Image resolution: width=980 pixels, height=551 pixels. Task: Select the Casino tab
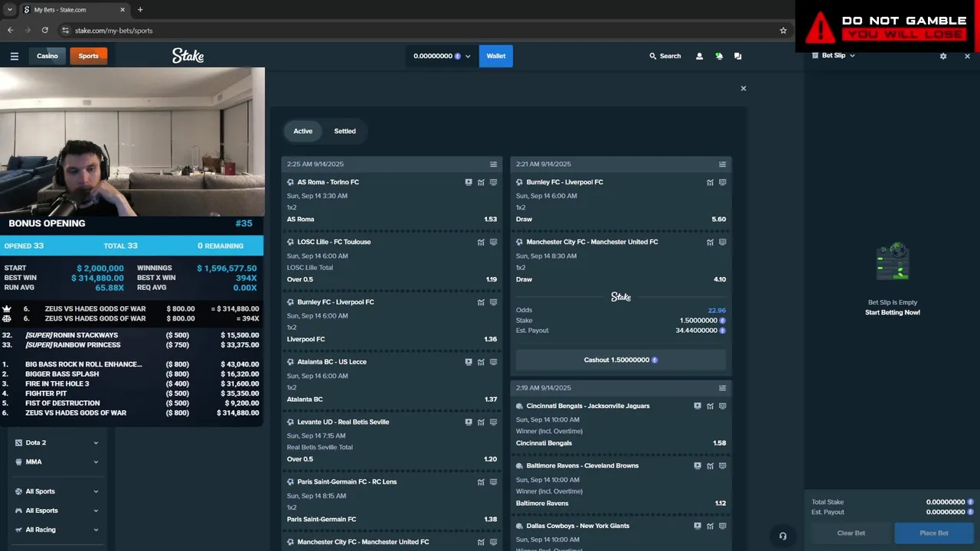click(x=47, y=56)
